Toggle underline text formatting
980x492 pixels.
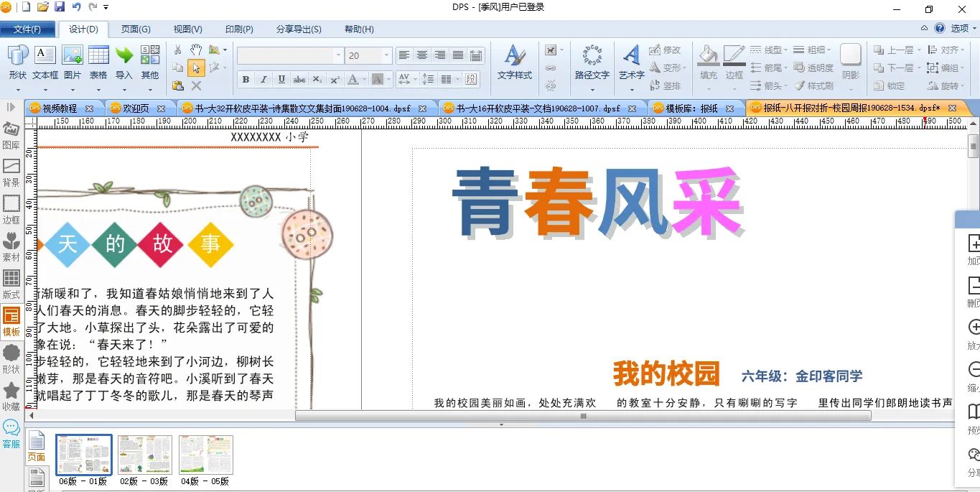tap(281, 80)
